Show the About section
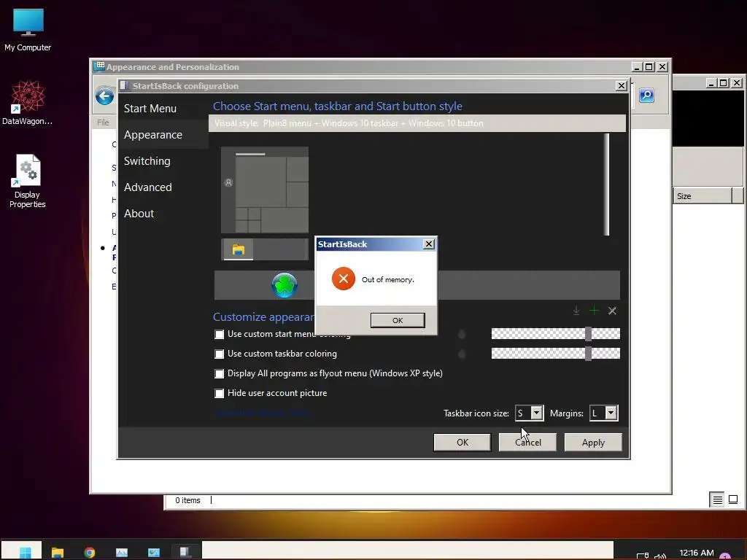The width and height of the screenshot is (747, 560). tap(139, 214)
